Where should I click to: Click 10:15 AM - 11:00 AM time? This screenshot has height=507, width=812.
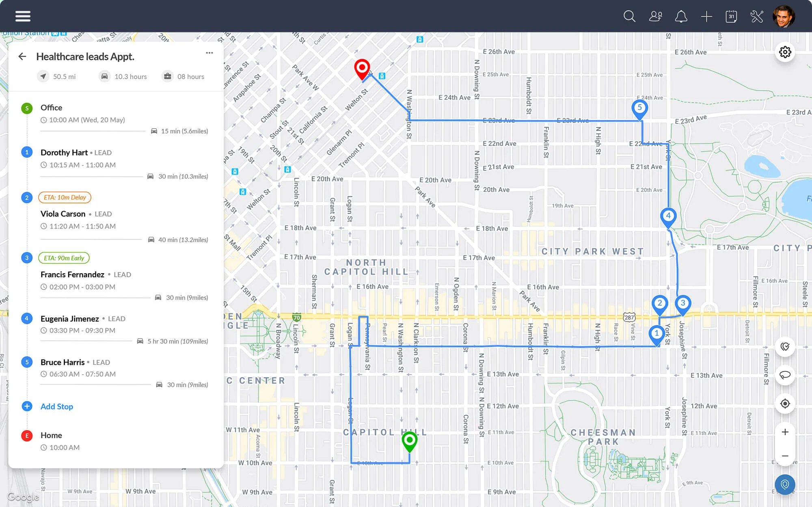pyautogui.click(x=82, y=165)
